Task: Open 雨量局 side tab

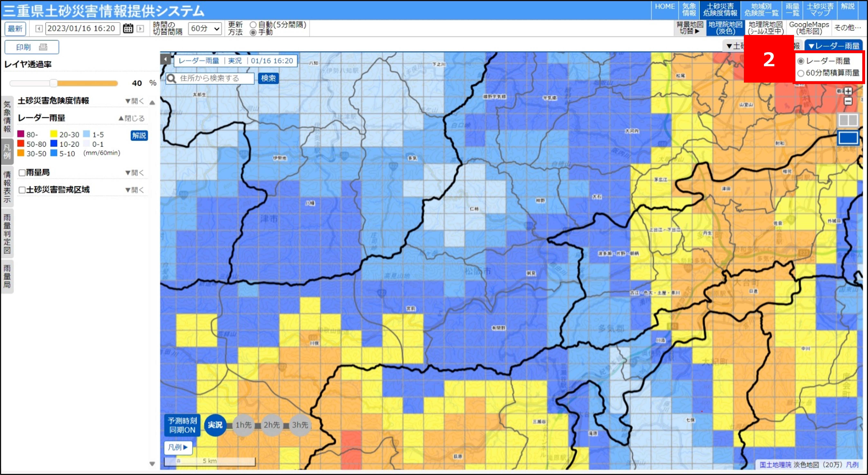Action: coord(7,276)
